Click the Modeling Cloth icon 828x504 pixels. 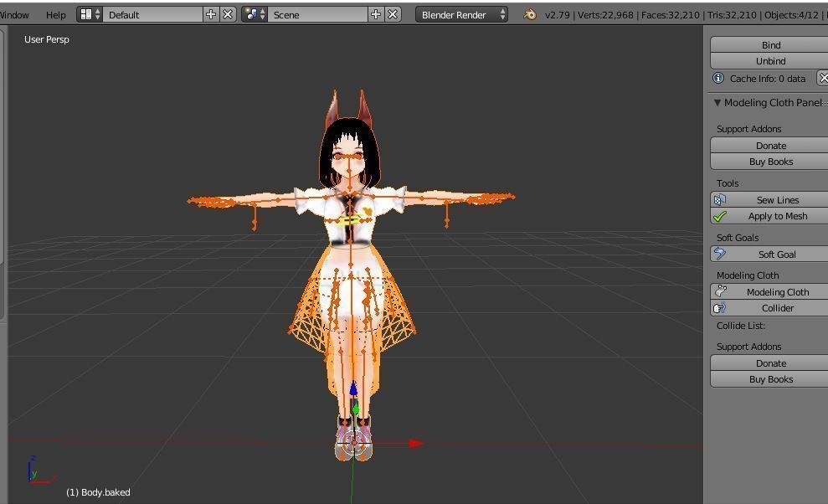[x=720, y=291]
